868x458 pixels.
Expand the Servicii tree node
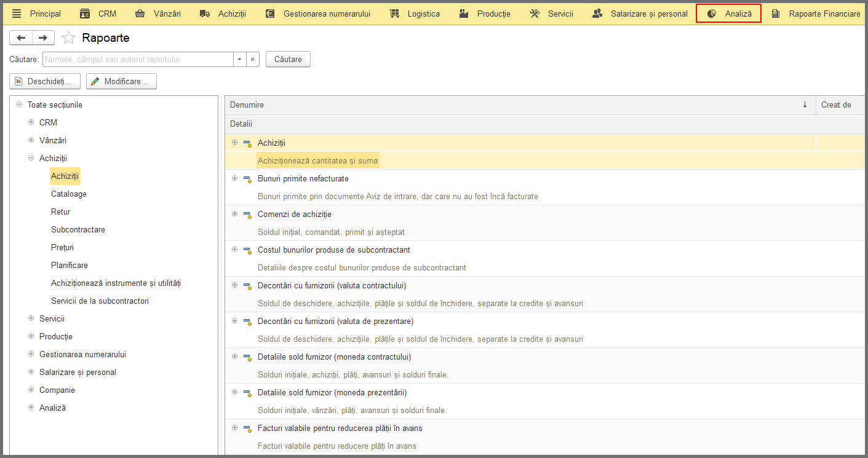[31, 318]
